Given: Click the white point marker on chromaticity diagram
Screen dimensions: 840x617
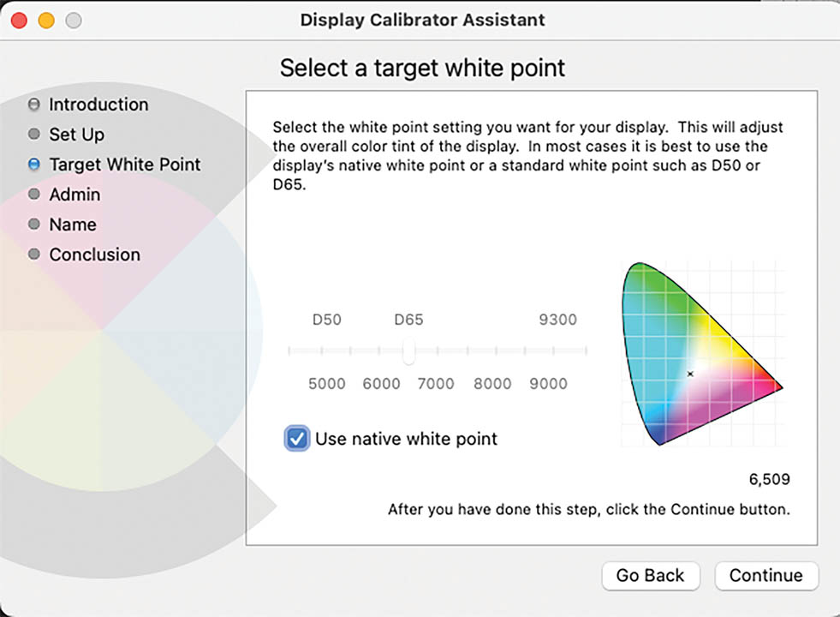Looking at the screenshot, I should click(690, 374).
